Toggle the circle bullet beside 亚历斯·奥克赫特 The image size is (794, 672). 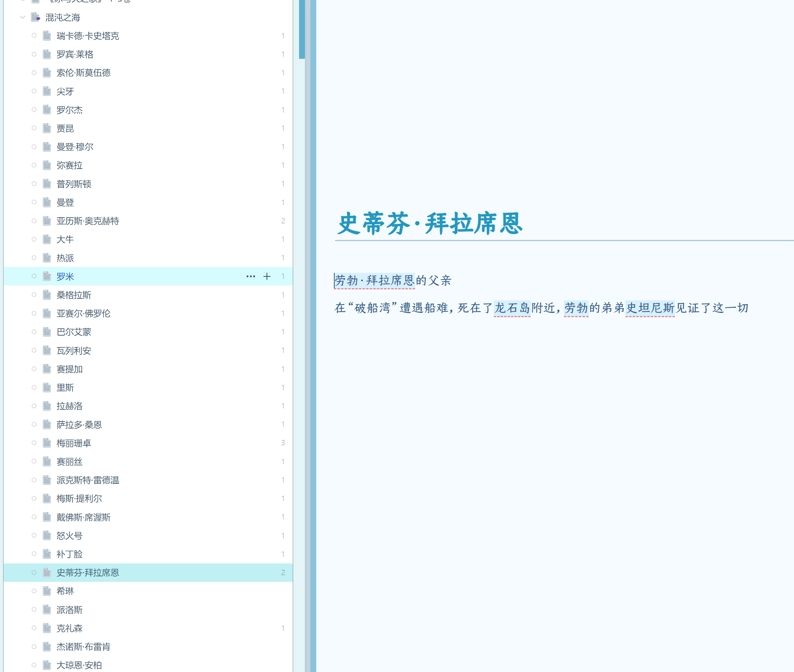point(34,221)
